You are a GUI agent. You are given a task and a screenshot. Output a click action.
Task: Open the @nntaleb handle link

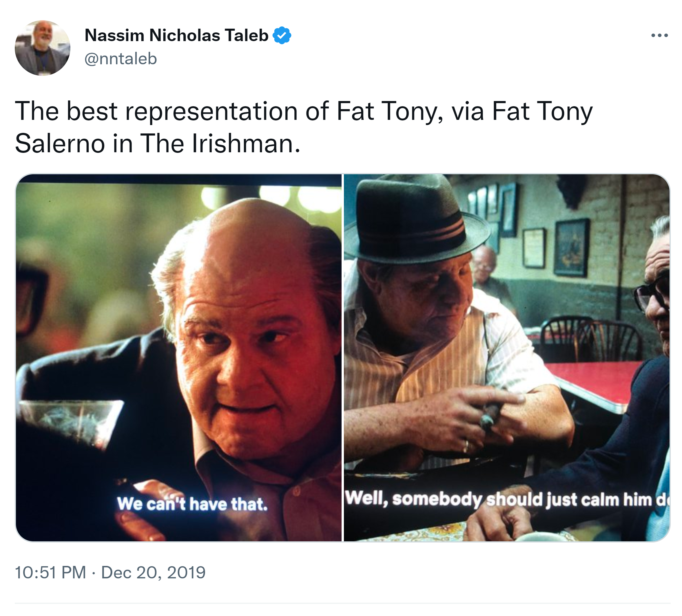(121, 59)
